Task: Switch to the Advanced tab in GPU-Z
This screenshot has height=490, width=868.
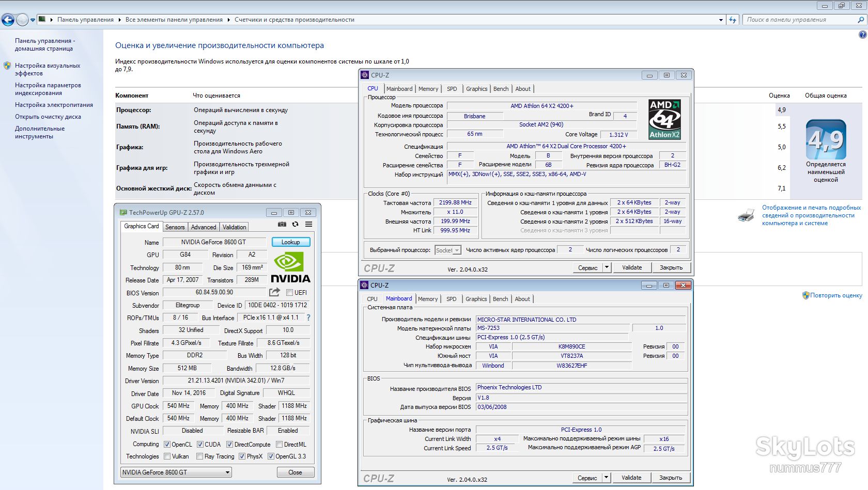Action: 204,227
